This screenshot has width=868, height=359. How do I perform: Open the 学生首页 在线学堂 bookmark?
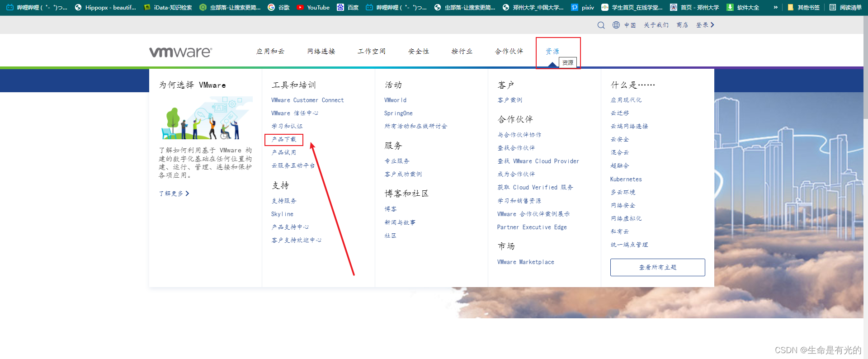632,7
